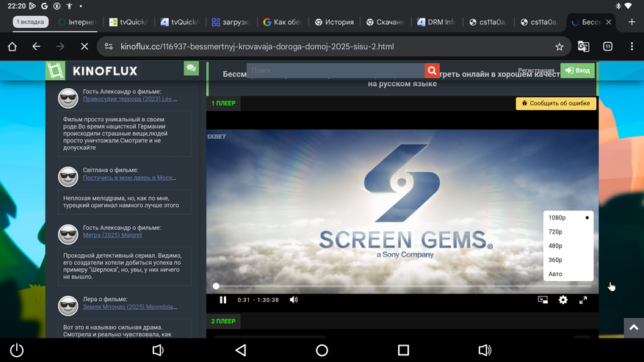Click the first commenter avatar Гость Александр
Viewport: 644px width, 362px height.
click(x=68, y=98)
